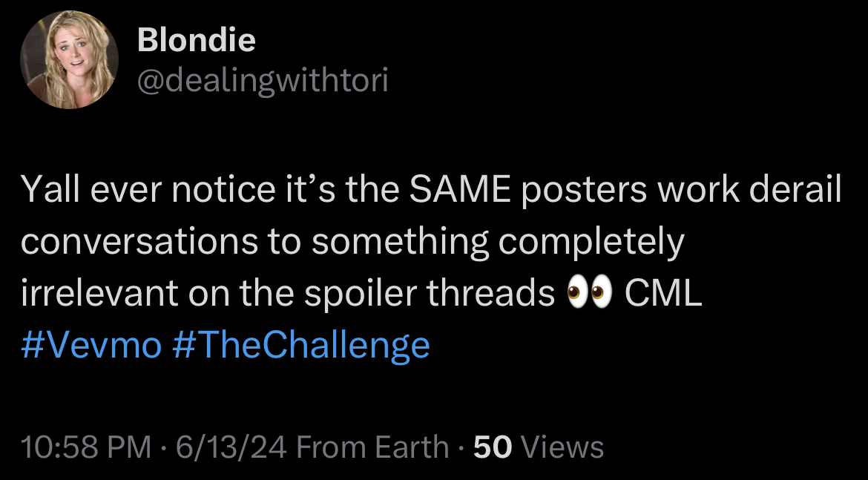The height and width of the screenshot is (480, 868).
Task: Click the Blondie display name
Action: [197, 40]
